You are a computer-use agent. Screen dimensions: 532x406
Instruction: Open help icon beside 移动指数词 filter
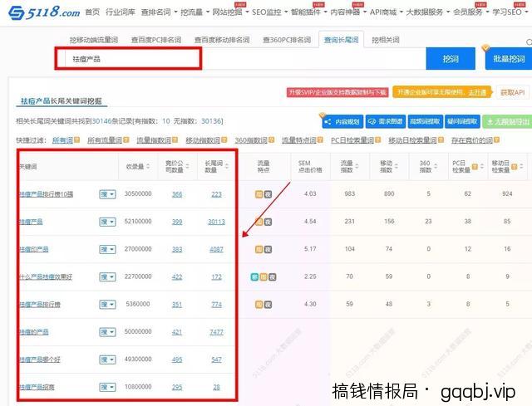click(x=224, y=139)
